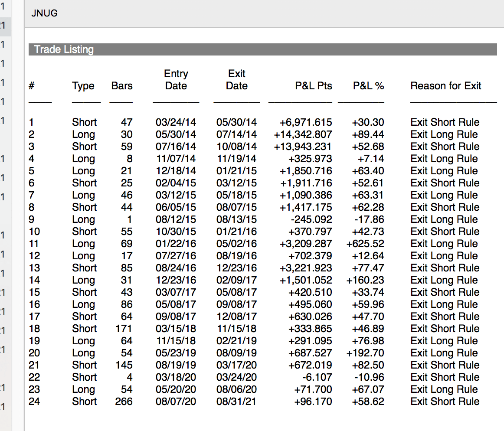This screenshot has height=431, width=504.
Task: Select exit date 02/09/17
Action: 236,280
